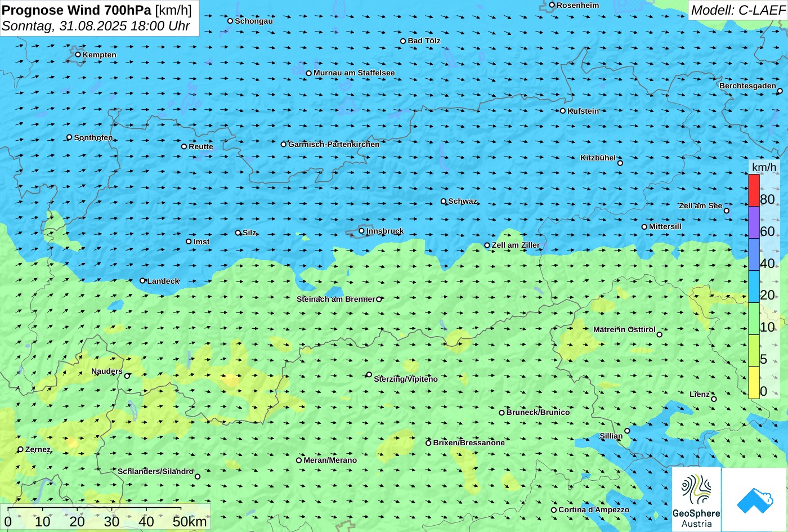Click the 'Bruneck/Brunico' label
Image resolution: width=788 pixels, height=532 pixels.
[x=538, y=412]
